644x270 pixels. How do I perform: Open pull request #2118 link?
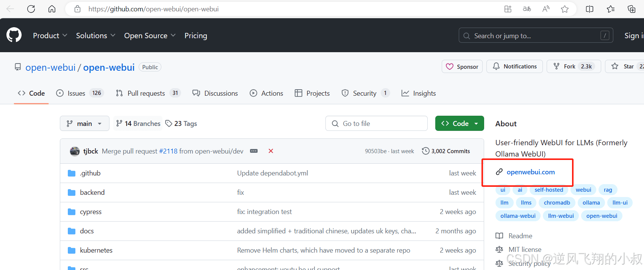click(168, 151)
